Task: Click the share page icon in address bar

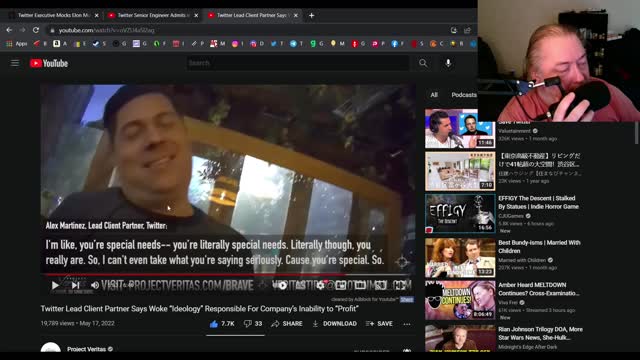Action: coord(467,30)
